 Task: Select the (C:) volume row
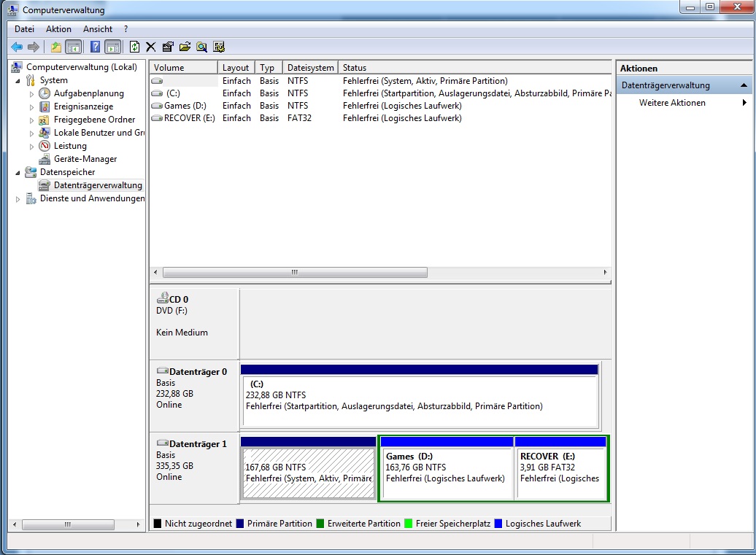[x=380, y=93]
